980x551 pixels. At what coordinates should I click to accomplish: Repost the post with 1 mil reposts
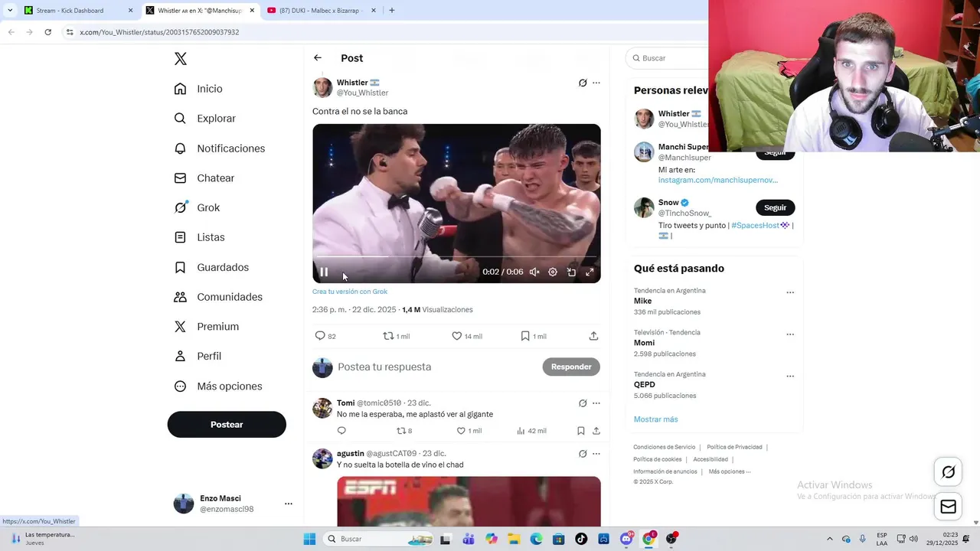[x=396, y=336]
